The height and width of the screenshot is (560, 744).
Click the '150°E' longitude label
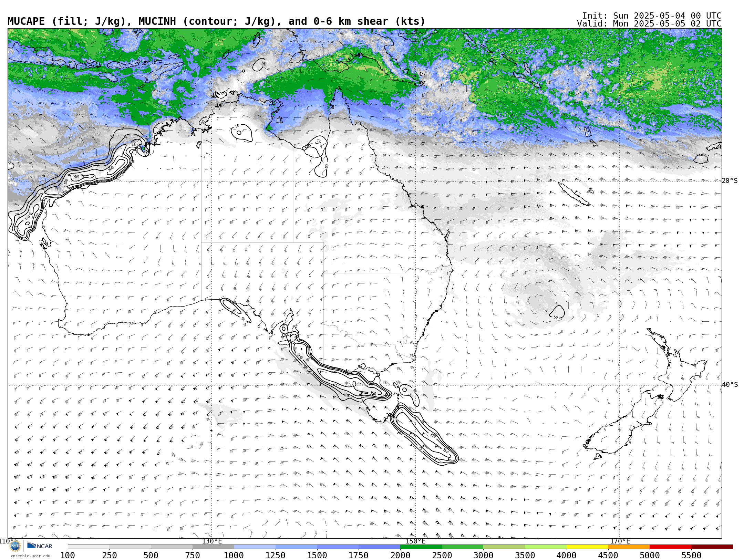coord(415,541)
